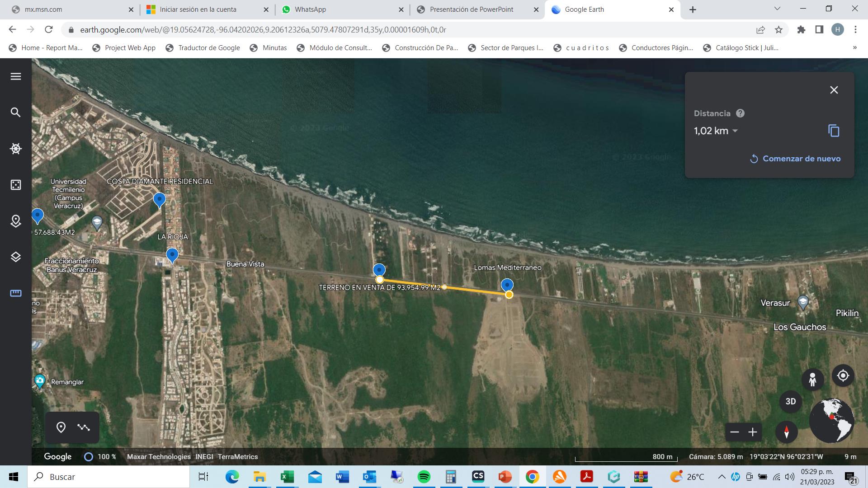Open Voyager ship wheel icon
Image resolution: width=868 pixels, height=488 pixels.
point(16,149)
